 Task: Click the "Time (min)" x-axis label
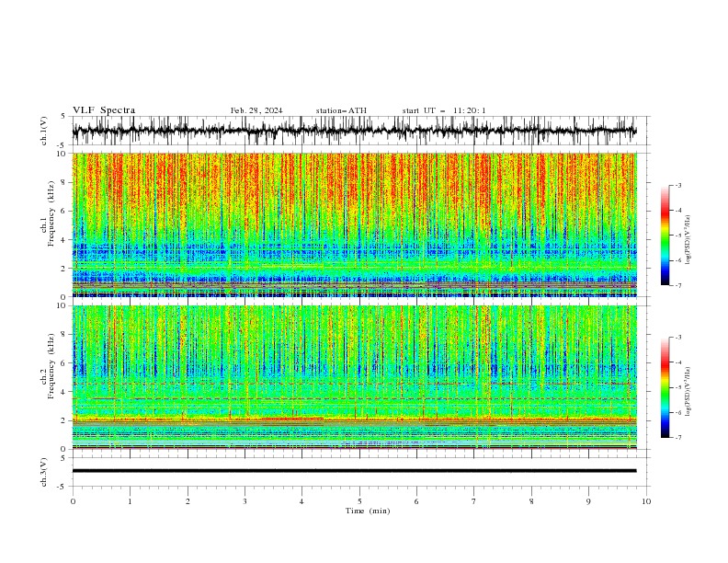(x=368, y=511)
